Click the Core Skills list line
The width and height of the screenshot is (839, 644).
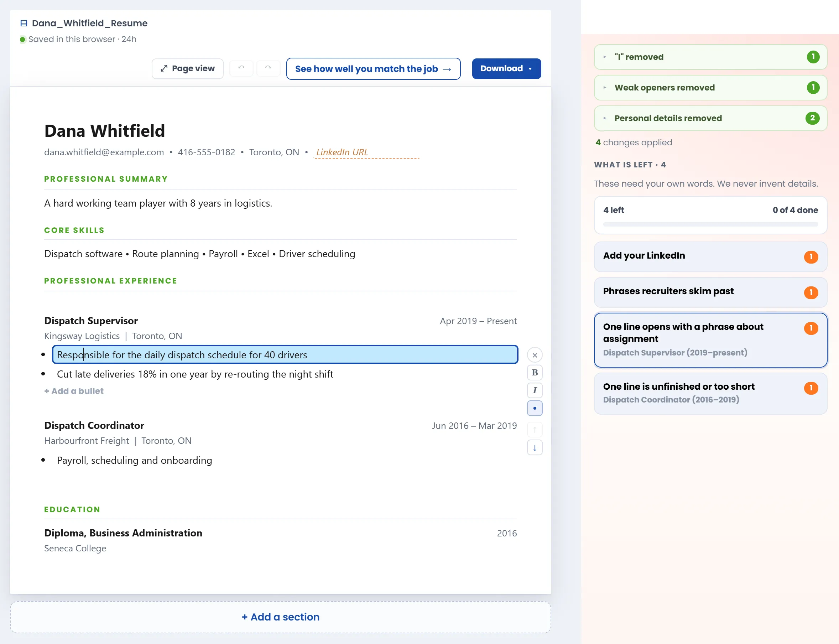(x=200, y=254)
